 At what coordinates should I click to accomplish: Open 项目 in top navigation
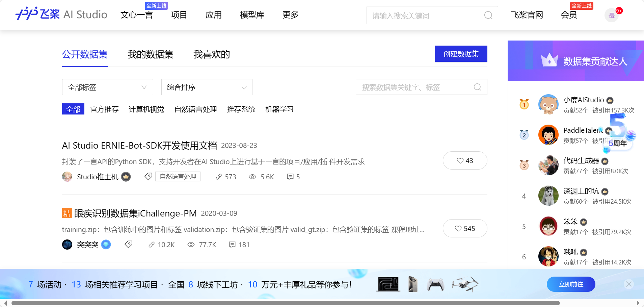click(179, 15)
